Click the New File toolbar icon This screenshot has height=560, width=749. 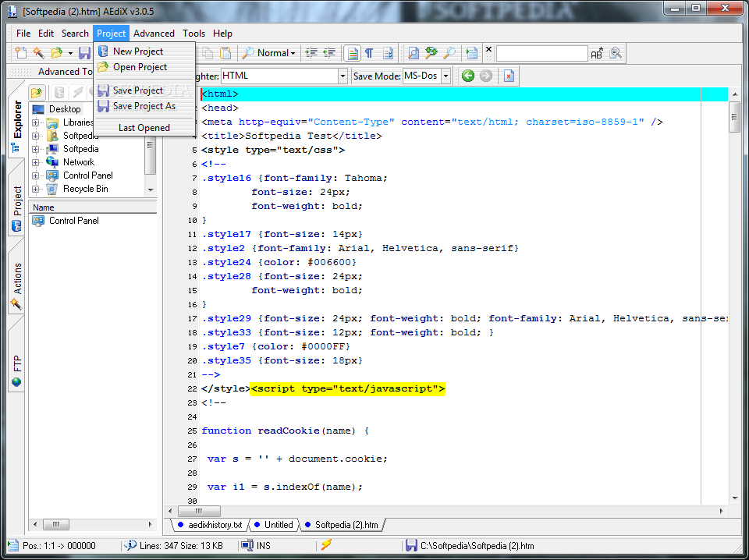click(x=20, y=52)
